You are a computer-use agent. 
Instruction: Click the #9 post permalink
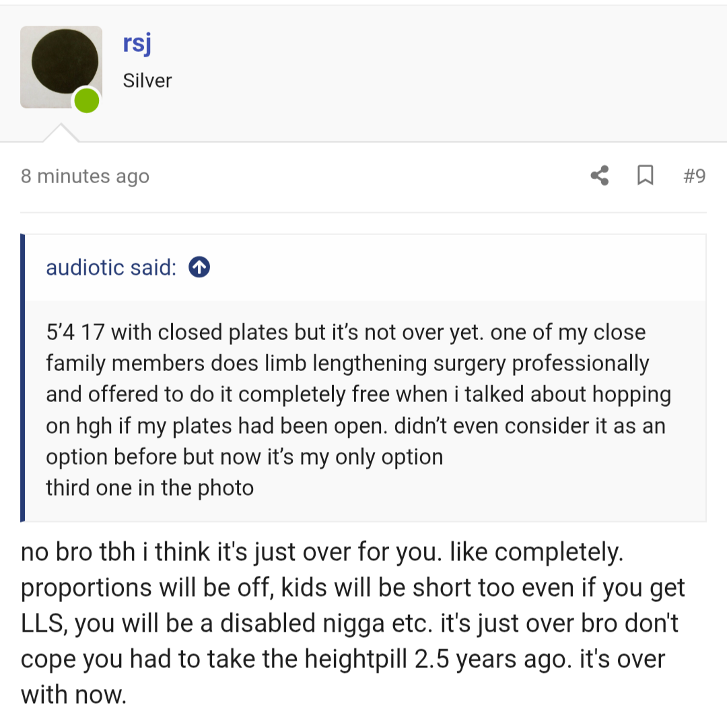point(694,176)
